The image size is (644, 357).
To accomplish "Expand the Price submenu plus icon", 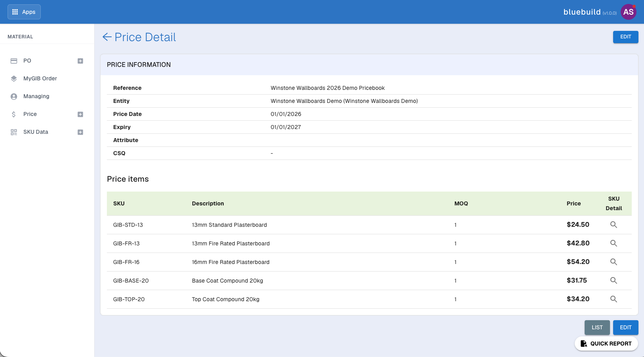I will (x=80, y=114).
